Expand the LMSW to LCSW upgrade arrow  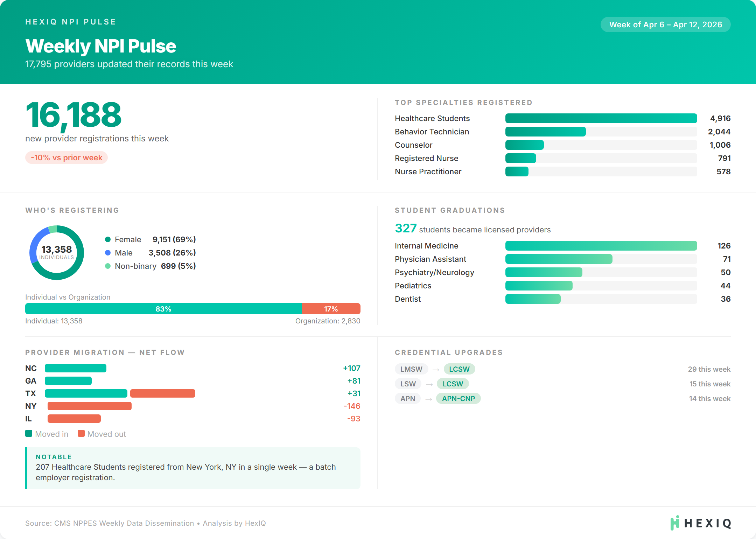pos(435,369)
